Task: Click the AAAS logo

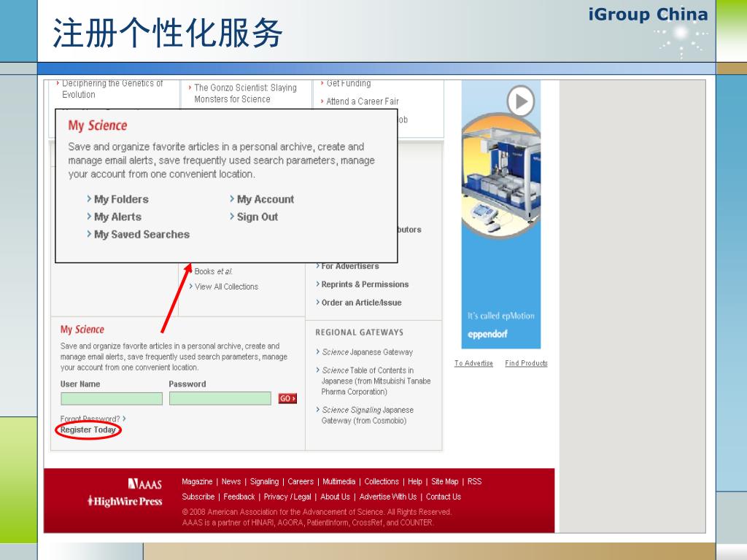Action: [x=145, y=484]
